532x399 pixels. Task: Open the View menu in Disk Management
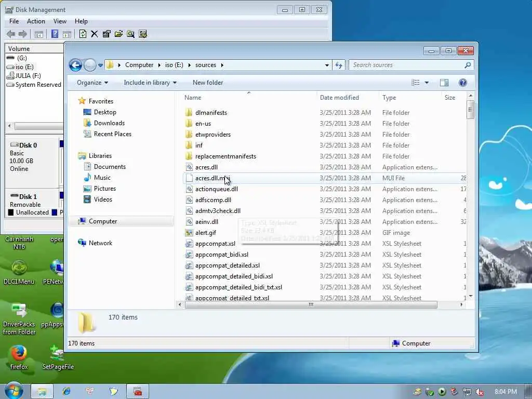[x=60, y=21]
